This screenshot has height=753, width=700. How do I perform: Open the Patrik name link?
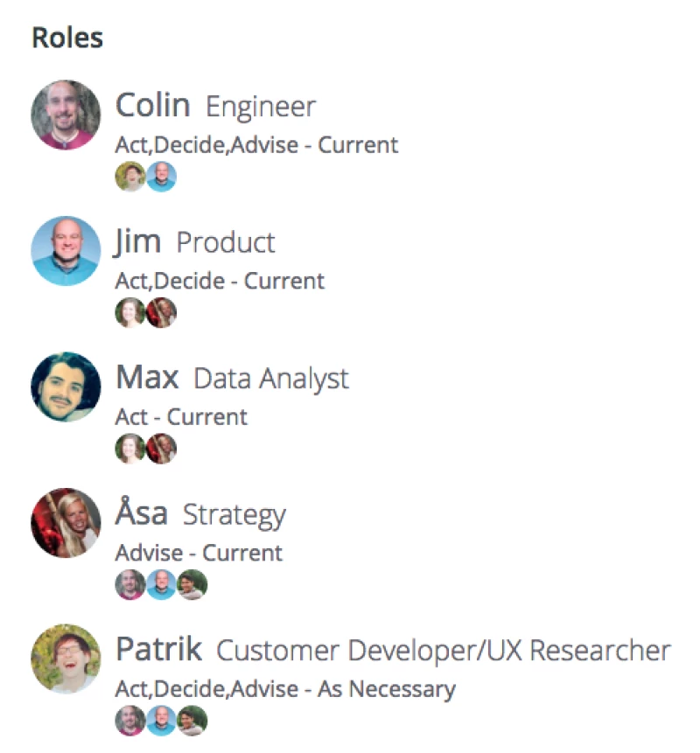pyautogui.click(x=158, y=650)
